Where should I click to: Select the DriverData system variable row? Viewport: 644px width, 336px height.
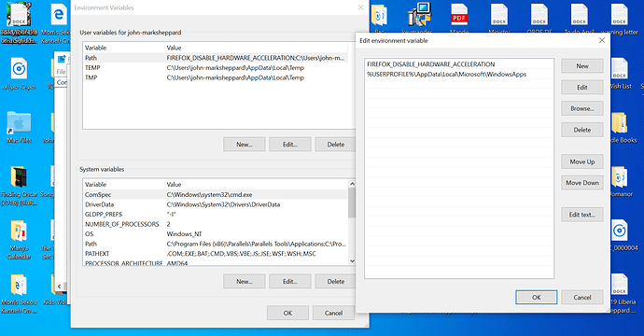216,204
